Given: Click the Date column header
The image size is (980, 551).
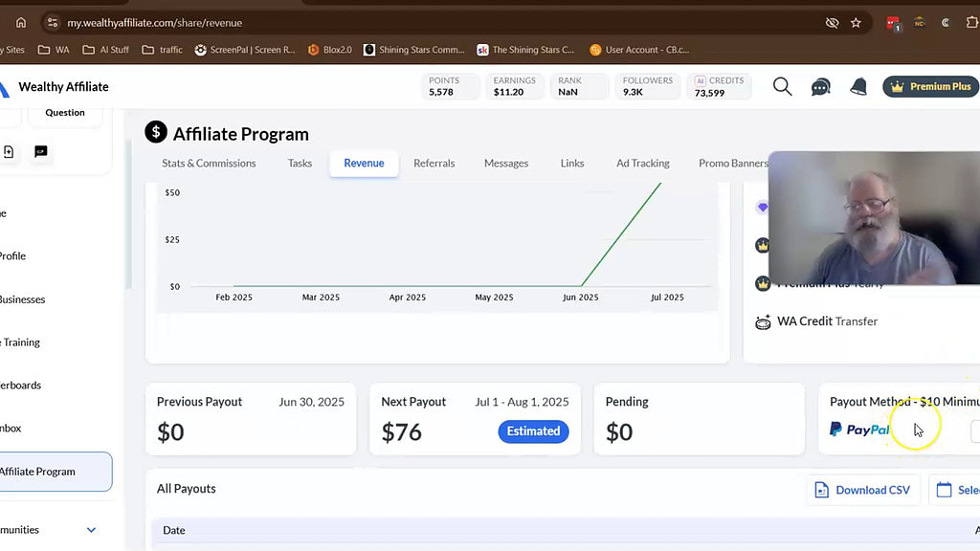Looking at the screenshot, I should coord(174,530).
